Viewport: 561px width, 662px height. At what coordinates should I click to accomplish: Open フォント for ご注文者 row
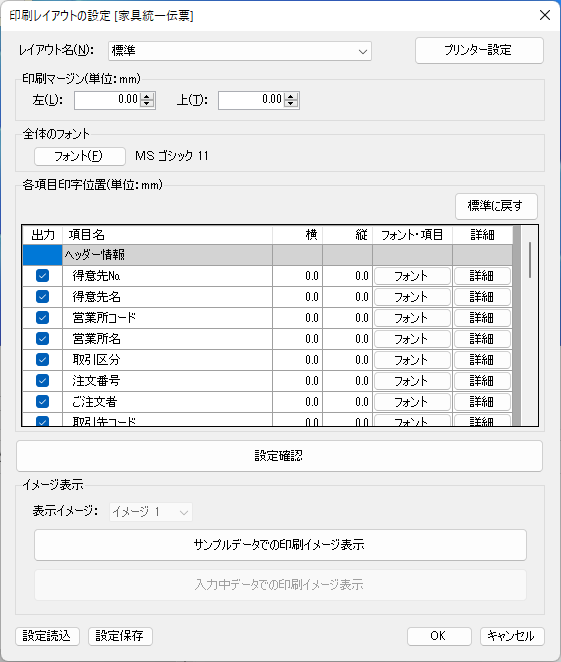412,402
